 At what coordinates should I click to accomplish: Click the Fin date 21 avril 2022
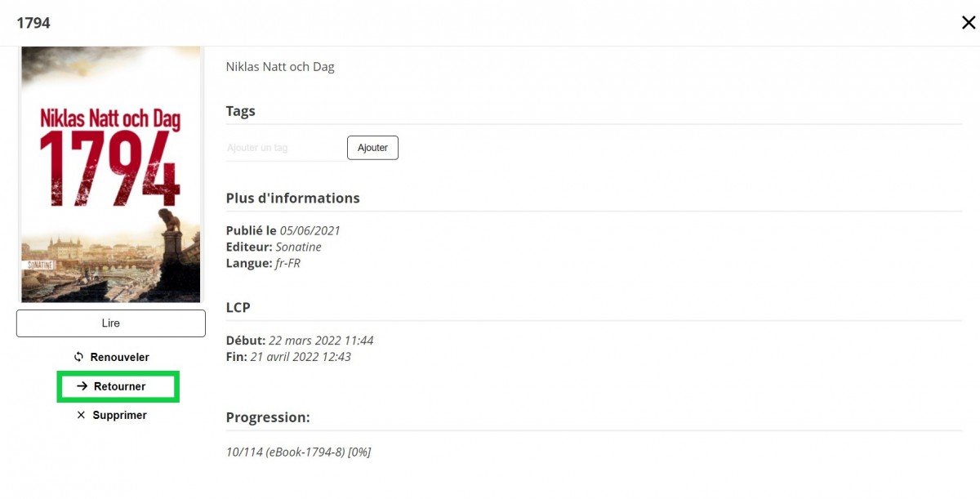pyautogui.click(x=301, y=356)
